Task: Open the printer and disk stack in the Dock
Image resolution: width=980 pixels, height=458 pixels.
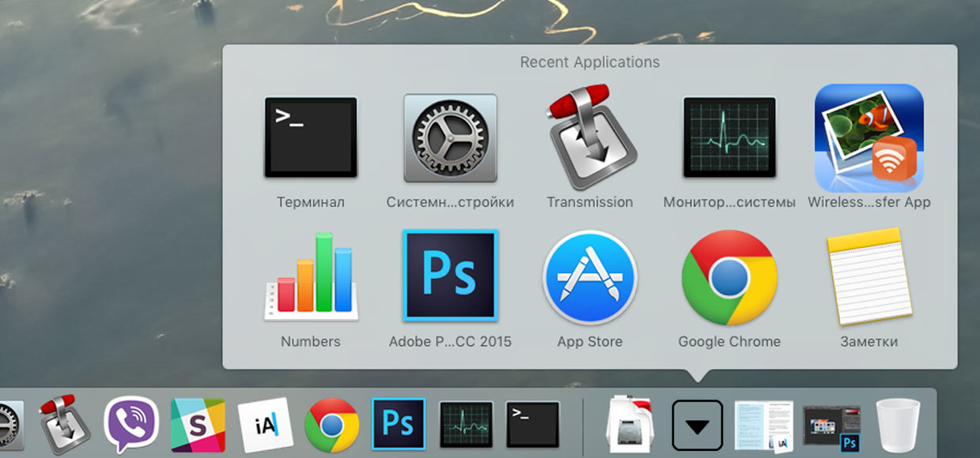Action: (631, 425)
